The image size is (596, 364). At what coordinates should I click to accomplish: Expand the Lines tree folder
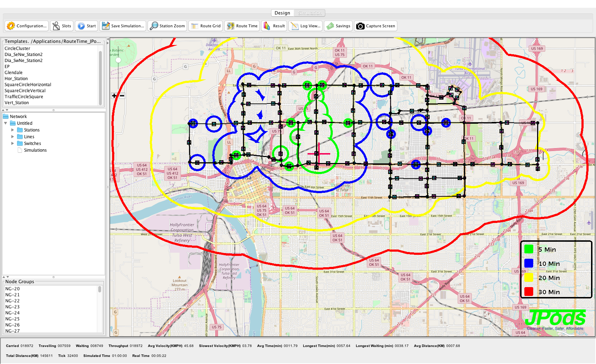point(13,137)
